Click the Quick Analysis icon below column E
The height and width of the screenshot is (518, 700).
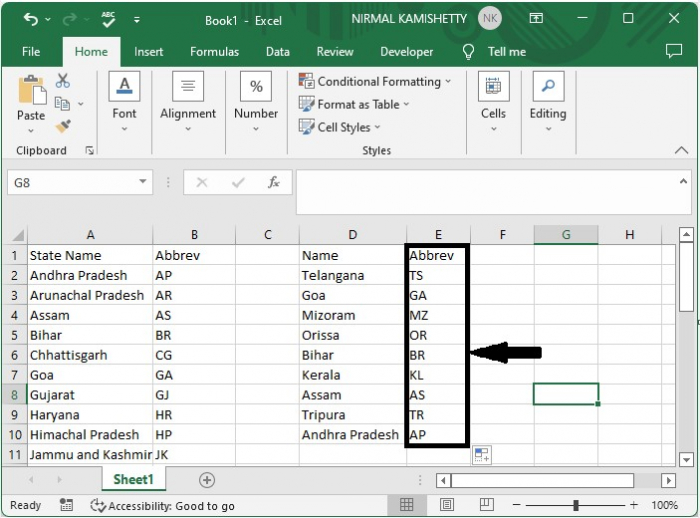pos(482,455)
